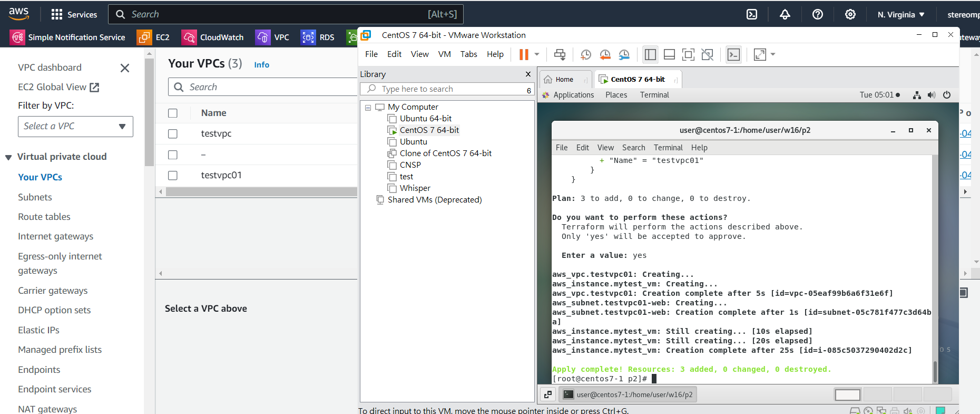The height and width of the screenshot is (414, 980).
Task: Open the VMware console view button
Action: point(733,54)
